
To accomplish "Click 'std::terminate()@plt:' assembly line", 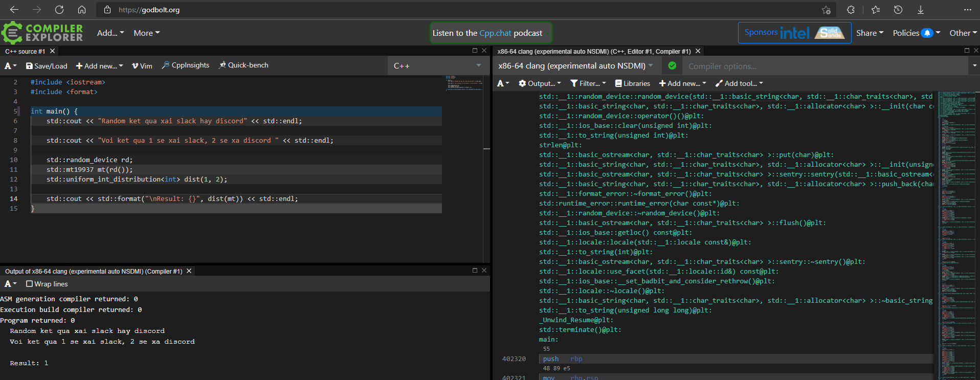I will [580, 330].
